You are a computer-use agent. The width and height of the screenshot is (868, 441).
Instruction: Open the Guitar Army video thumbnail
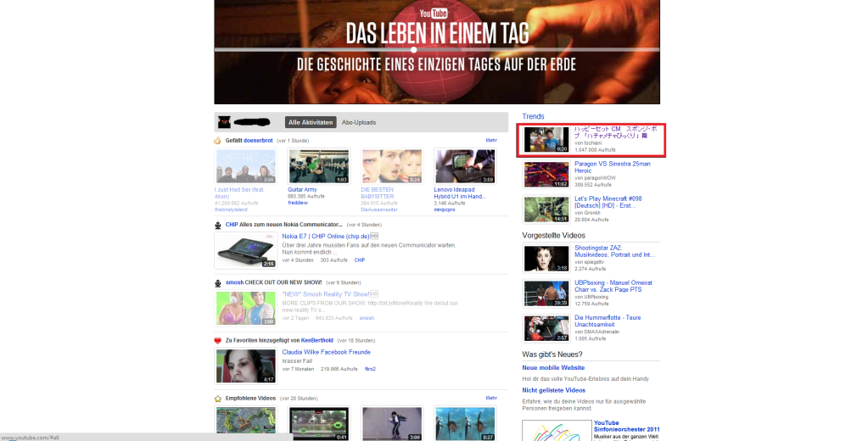click(x=319, y=166)
